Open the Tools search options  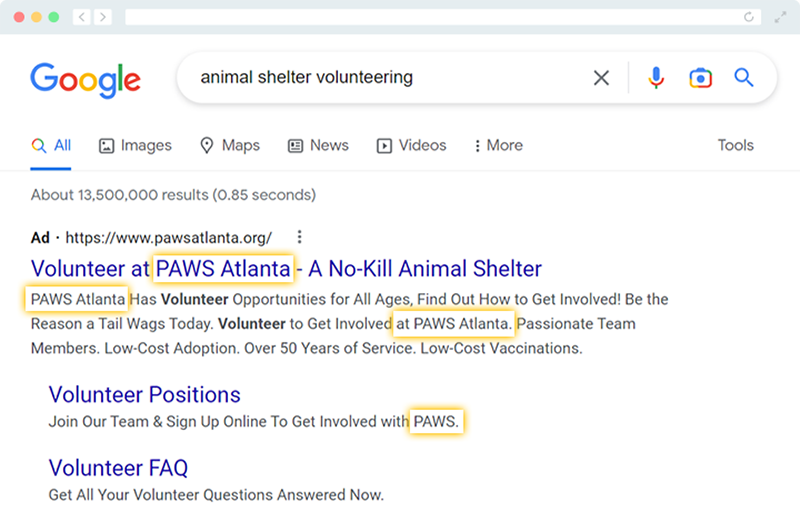pyautogui.click(x=735, y=145)
